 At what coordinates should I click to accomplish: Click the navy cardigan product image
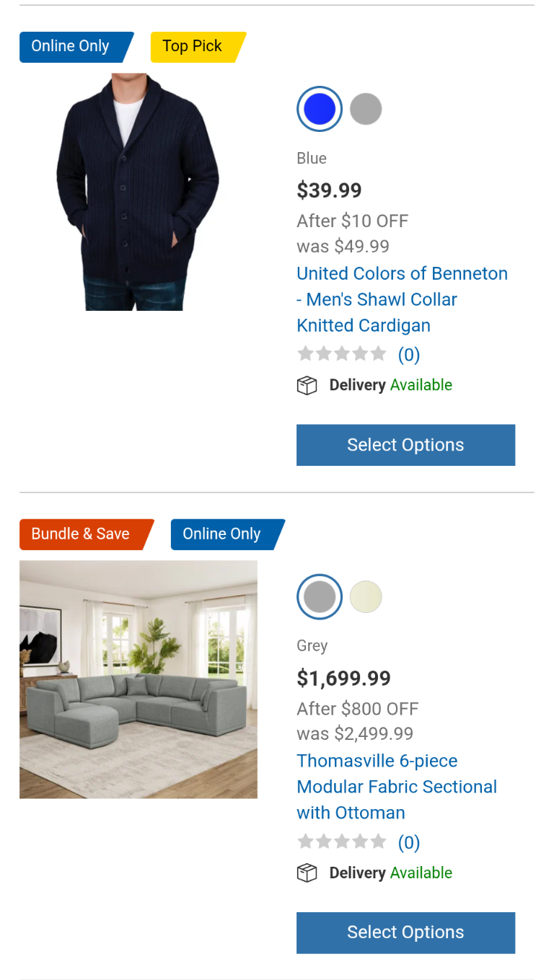(138, 192)
